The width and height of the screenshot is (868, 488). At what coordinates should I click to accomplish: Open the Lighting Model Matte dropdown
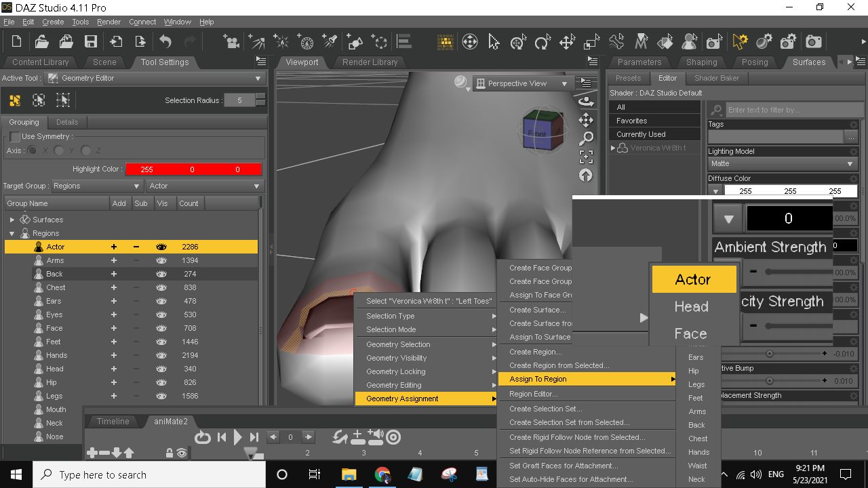[x=782, y=163]
